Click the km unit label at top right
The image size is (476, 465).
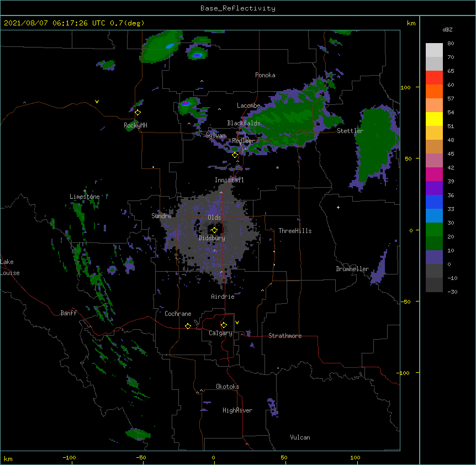tap(411, 23)
